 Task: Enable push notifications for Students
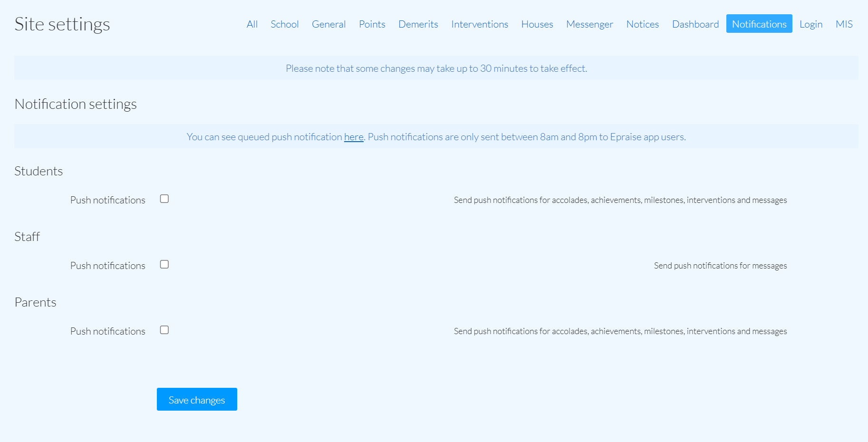tap(164, 199)
